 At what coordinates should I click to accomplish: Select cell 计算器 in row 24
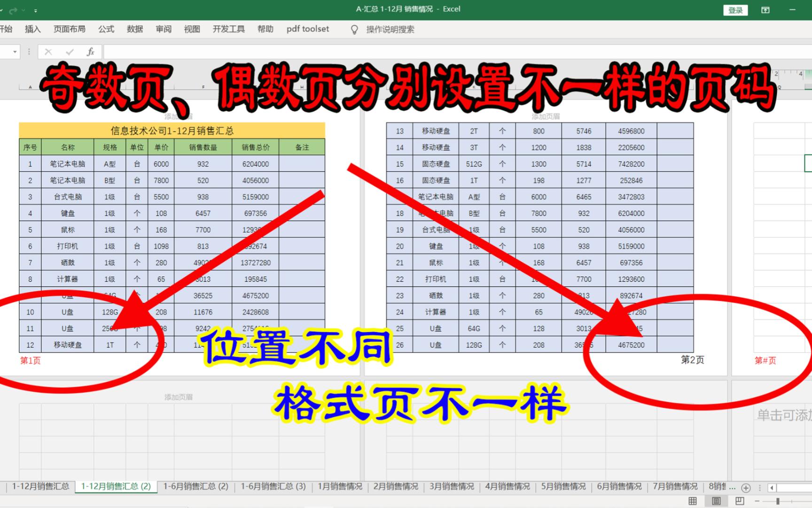(x=436, y=312)
